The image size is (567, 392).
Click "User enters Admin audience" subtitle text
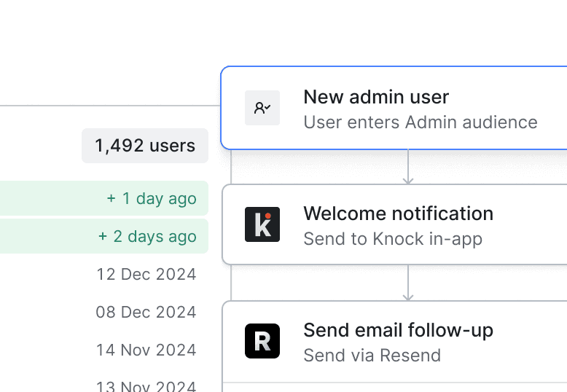[x=421, y=122]
